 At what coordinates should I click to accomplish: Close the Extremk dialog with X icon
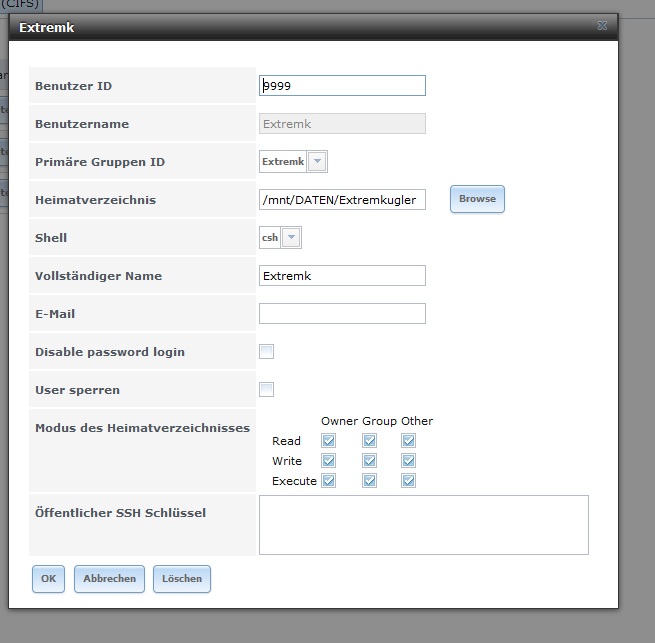[x=602, y=26]
